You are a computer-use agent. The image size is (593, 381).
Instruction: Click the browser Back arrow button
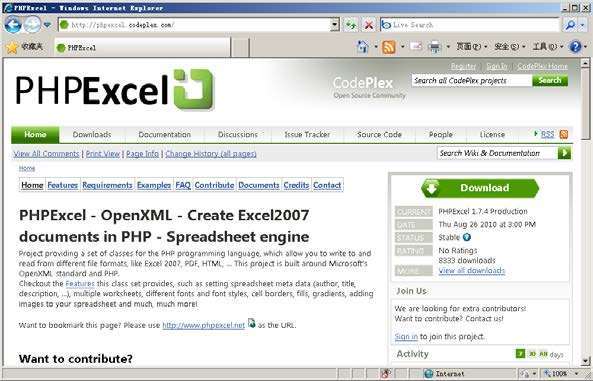[x=13, y=25]
